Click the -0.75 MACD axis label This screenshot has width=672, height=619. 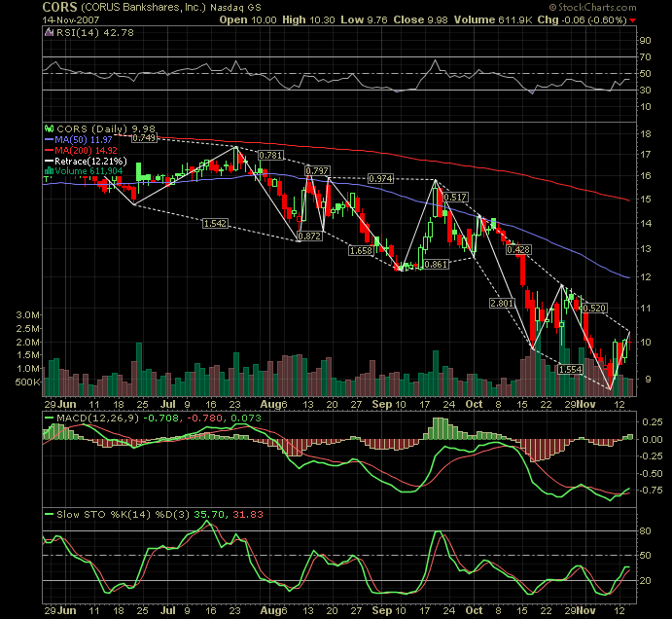(652, 491)
